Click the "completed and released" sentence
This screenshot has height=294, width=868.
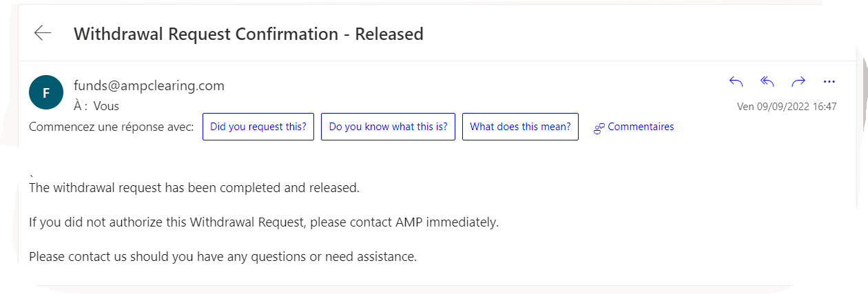click(x=194, y=188)
